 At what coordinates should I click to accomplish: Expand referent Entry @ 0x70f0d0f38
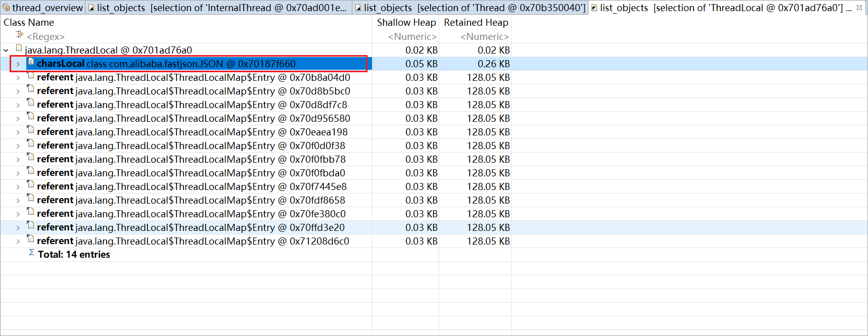coord(18,146)
